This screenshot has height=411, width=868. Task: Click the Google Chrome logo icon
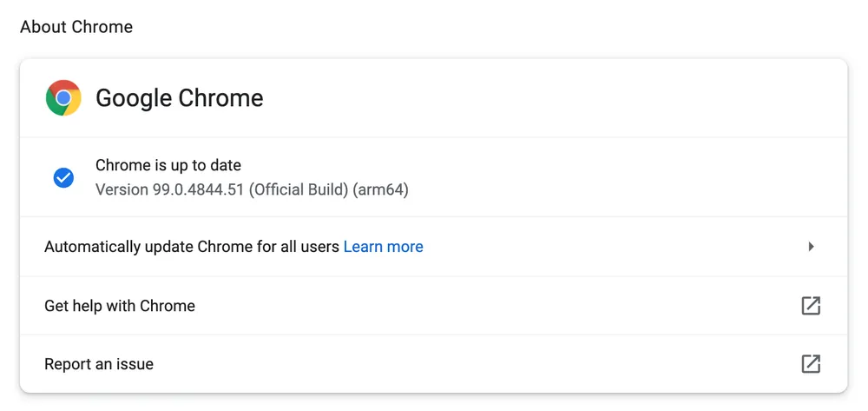click(x=63, y=97)
